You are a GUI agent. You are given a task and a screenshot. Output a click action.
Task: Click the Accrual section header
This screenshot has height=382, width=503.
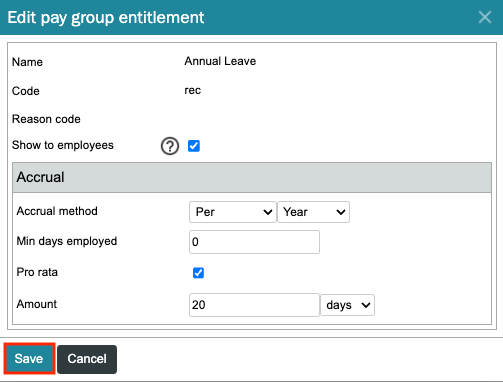point(252,177)
